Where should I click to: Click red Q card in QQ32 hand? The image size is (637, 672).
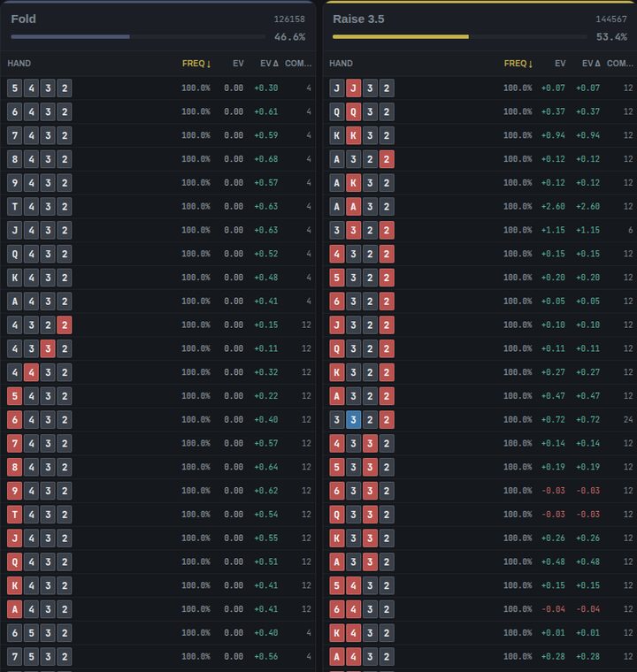pos(354,112)
